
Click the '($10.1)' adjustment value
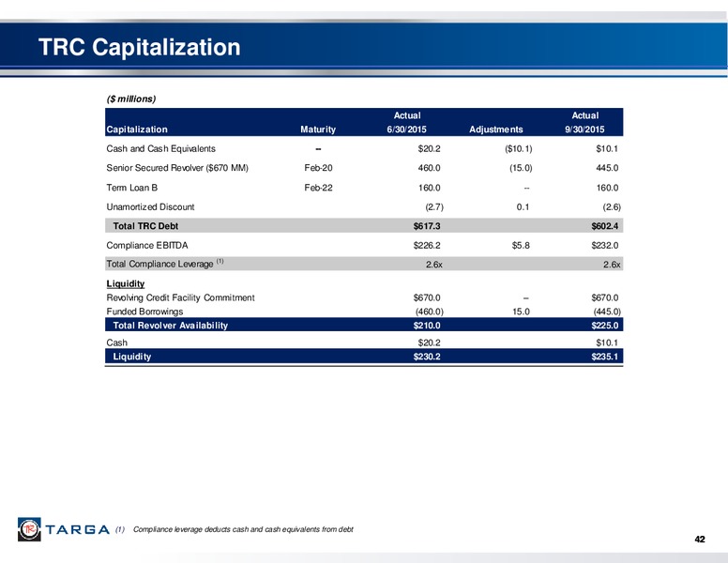(518, 149)
